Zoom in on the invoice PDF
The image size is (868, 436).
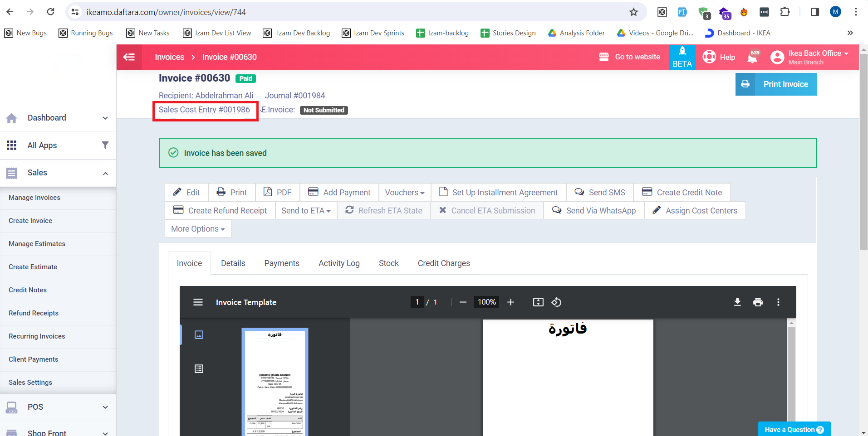[510, 302]
